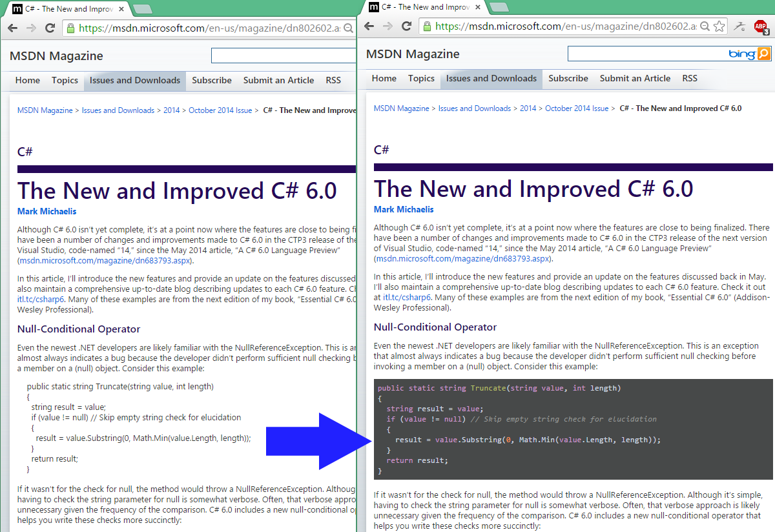Open Topics in left window navigation
Screen dimensions: 775x532
point(65,80)
